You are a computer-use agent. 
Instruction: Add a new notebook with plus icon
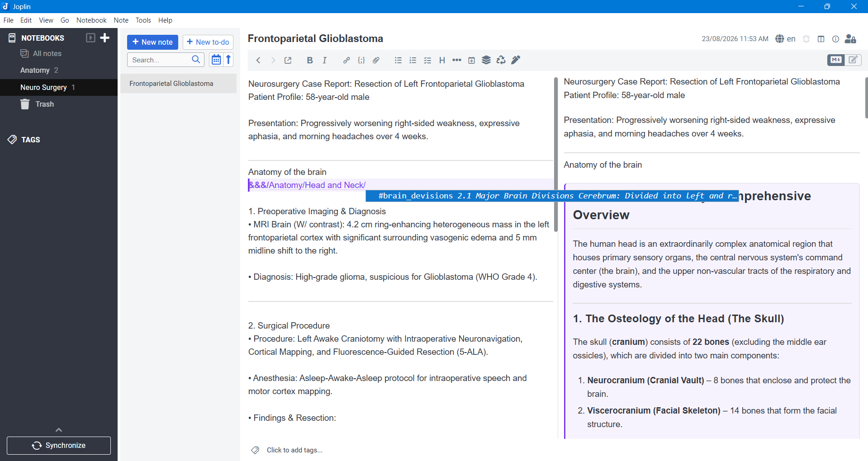pyautogui.click(x=105, y=38)
